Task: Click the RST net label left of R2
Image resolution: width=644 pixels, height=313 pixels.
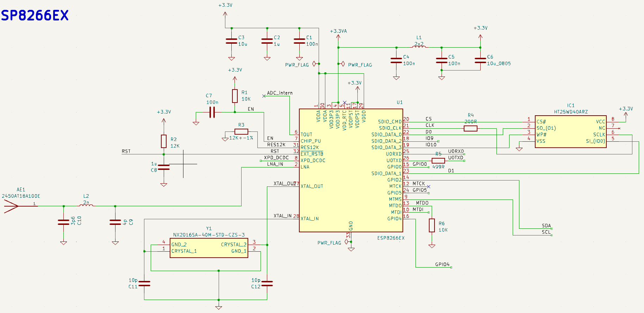Action: [126, 151]
